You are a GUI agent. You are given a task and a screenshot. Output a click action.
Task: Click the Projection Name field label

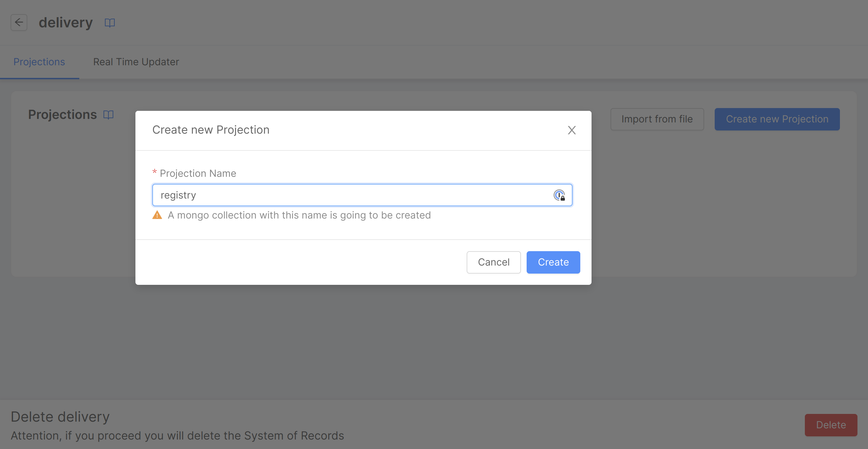(198, 173)
